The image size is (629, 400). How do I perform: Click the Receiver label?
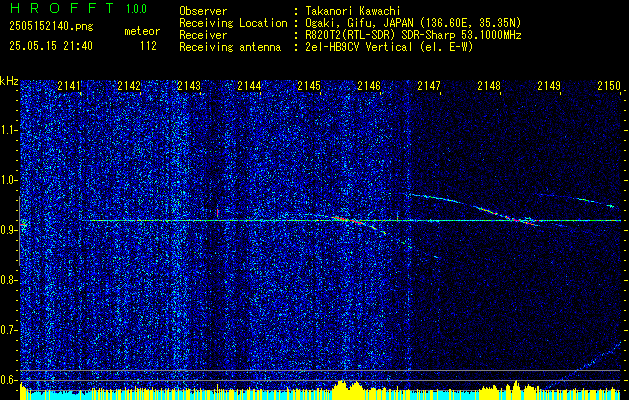tap(203, 35)
